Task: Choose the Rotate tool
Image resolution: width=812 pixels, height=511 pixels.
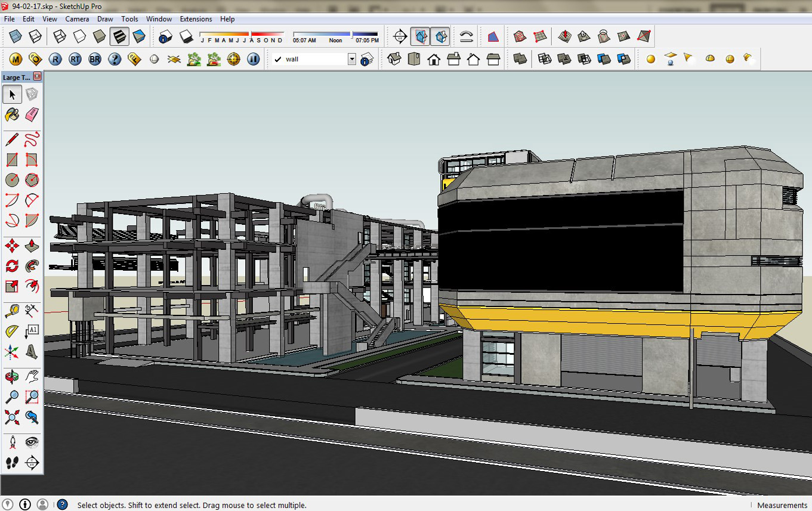Action: coord(12,265)
